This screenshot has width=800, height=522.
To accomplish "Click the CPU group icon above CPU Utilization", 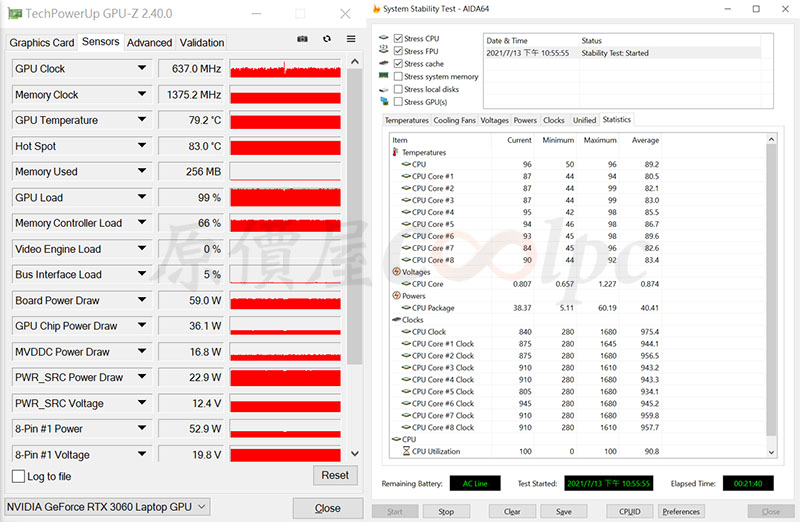I will pyautogui.click(x=396, y=439).
